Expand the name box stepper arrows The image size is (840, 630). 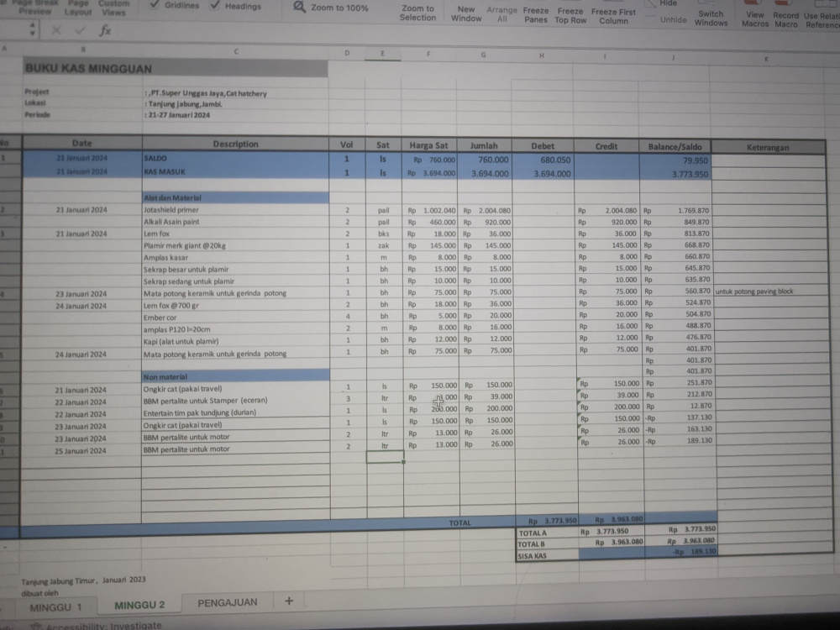32,29
